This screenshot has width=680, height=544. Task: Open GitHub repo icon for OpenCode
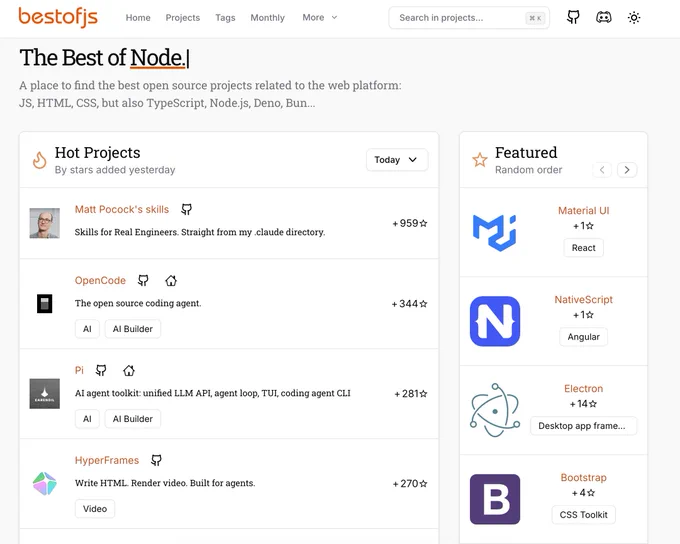pyautogui.click(x=143, y=281)
